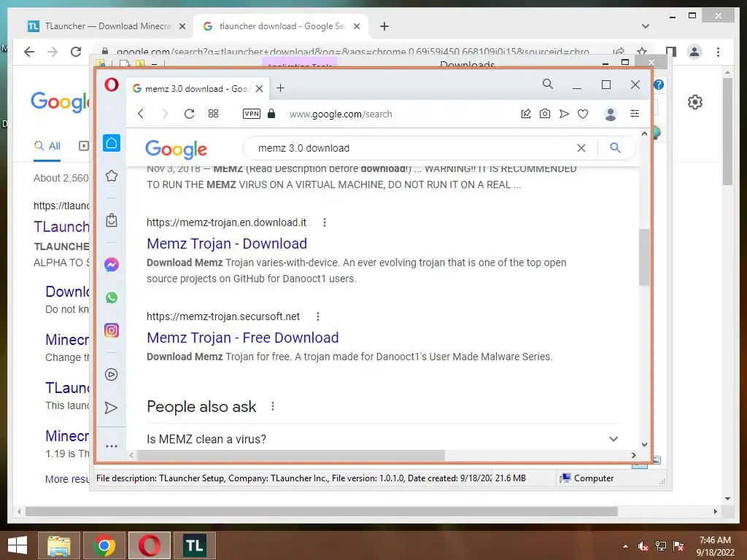747x560 pixels.
Task: Select tlauncher download Chrome tab
Action: 281,26
